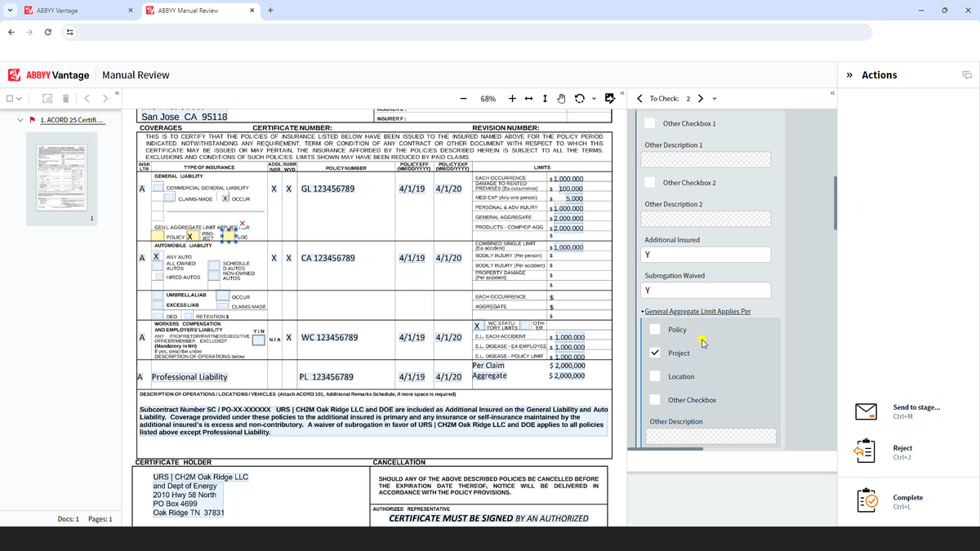
Task: Go to previous document with left arrow
Action: pyautogui.click(x=87, y=99)
